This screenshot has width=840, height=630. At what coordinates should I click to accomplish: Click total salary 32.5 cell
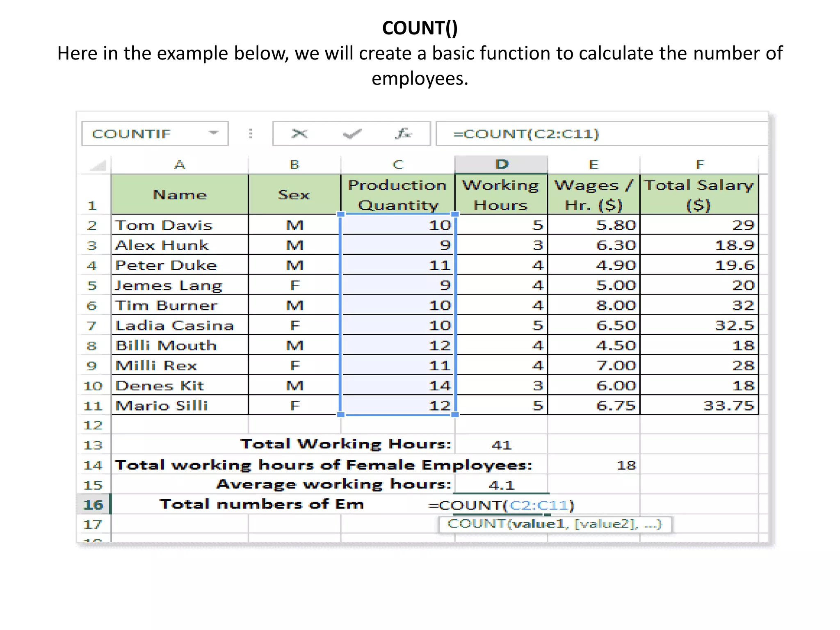pos(699,325)
